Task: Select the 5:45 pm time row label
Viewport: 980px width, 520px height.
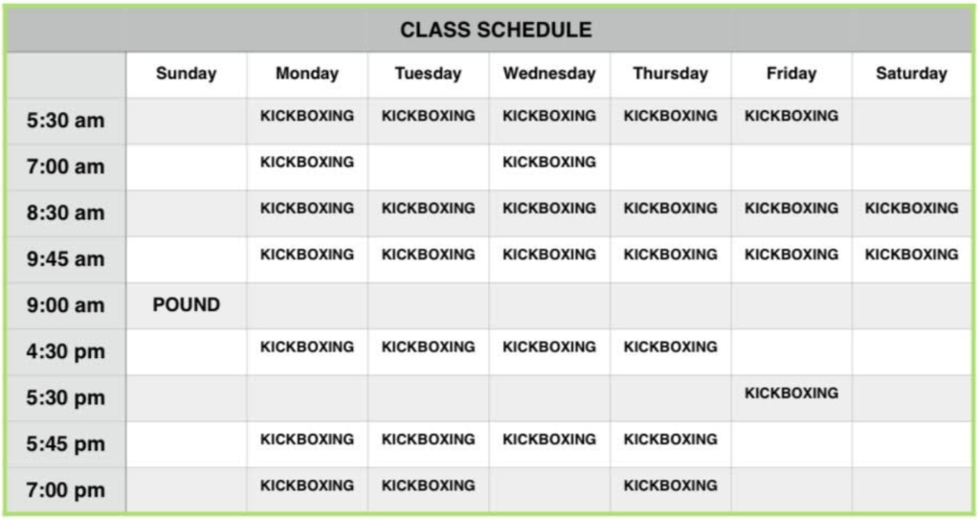Action: (66, 443)
